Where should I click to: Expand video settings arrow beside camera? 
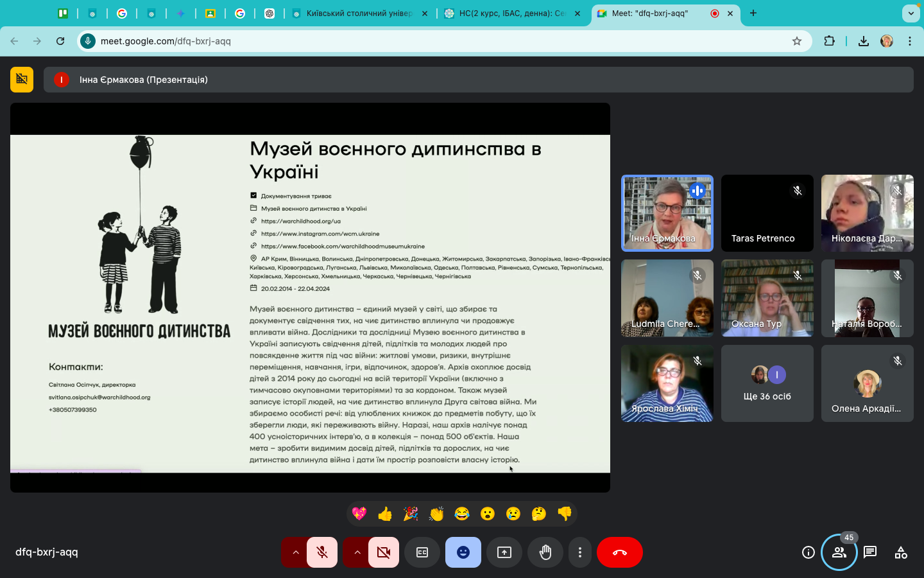pyautogui.click(x=357, y=552)
